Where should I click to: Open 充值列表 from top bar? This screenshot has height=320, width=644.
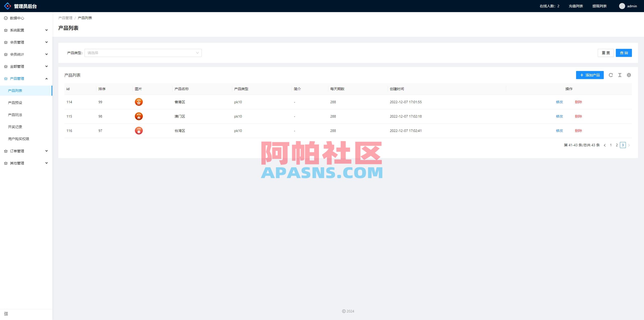(x=576, y=6)
